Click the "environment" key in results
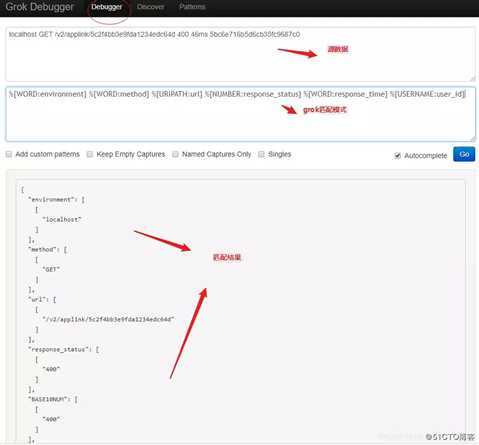This screenshot has width=479, height=445. 51,199
